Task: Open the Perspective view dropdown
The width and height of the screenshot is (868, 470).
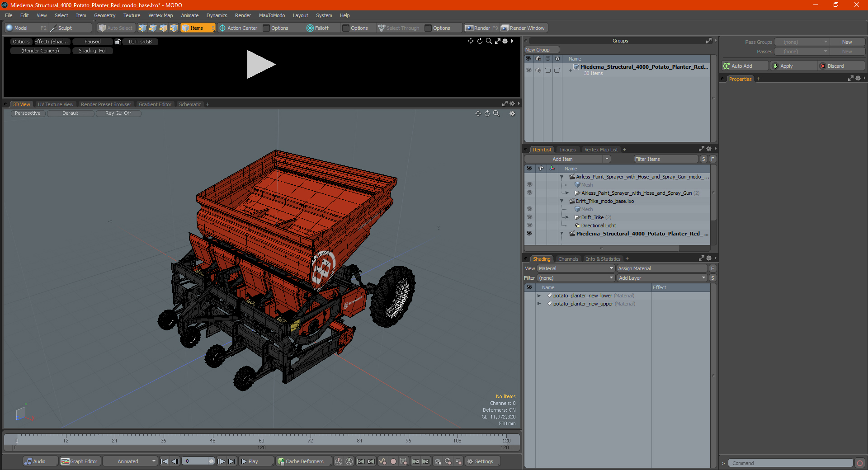Action: point(28,113)
